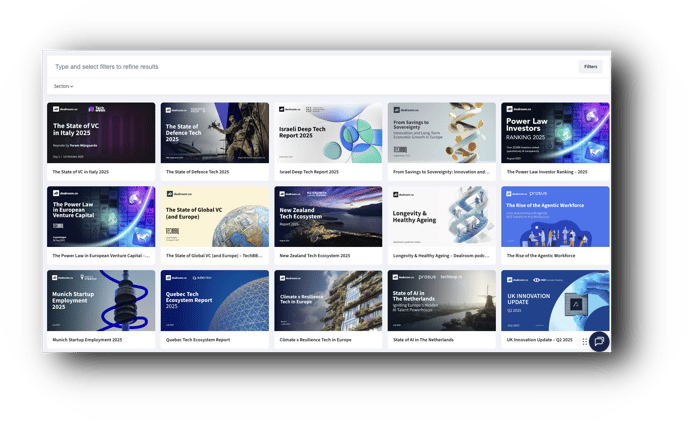Click 'From Savings to Sovereignty' title link
Image resolution: width=688 pixels, height=421 pixels.
(440, 172)
